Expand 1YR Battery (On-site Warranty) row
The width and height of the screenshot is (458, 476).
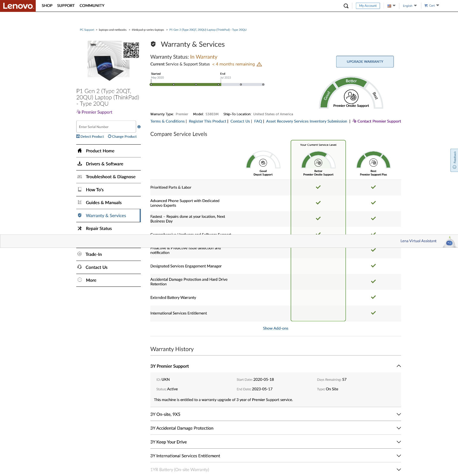point(275,470)
